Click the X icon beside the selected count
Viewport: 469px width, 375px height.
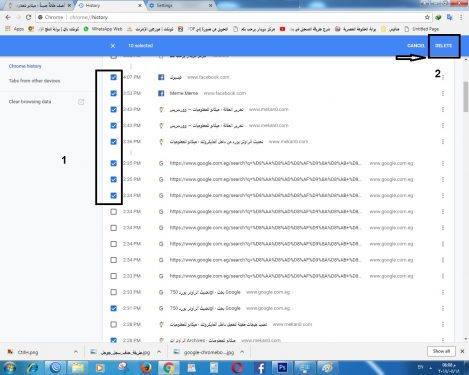[x=113, y=46]
